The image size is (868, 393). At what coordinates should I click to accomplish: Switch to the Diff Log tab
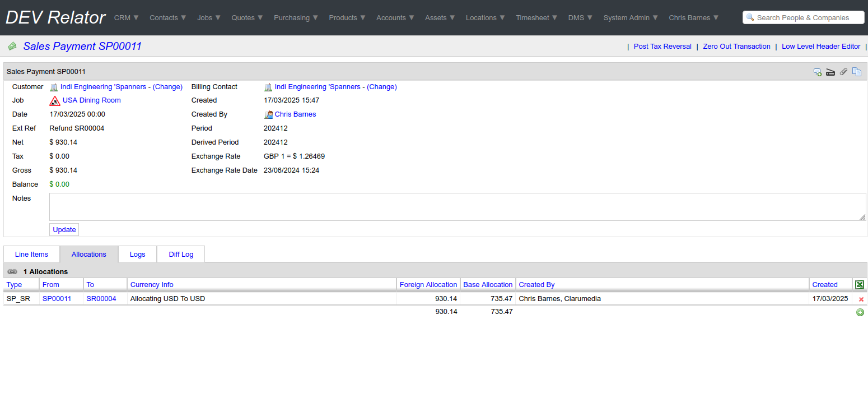click(x=181, y=254)
